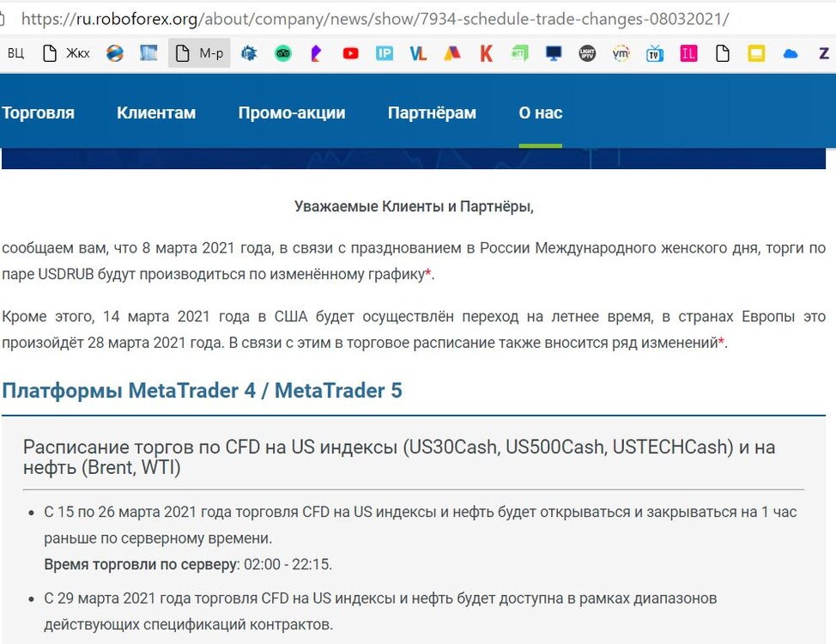Click the bullet text starting 'С 15 по 26 марта'

coord(420,525)
